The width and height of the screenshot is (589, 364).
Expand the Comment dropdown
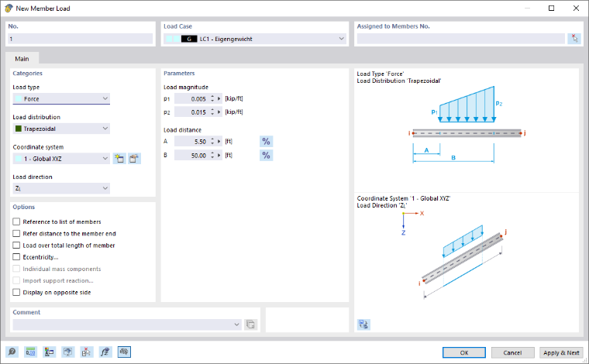pyautogui.click(x=236, y=325)
